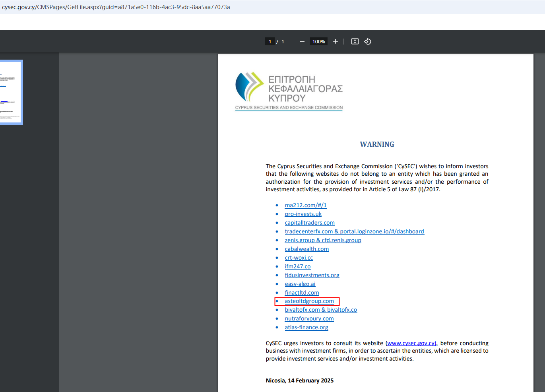
Task: Click the 'Nicosia, 14 February 2025' date line
Action: coord(300,380)
